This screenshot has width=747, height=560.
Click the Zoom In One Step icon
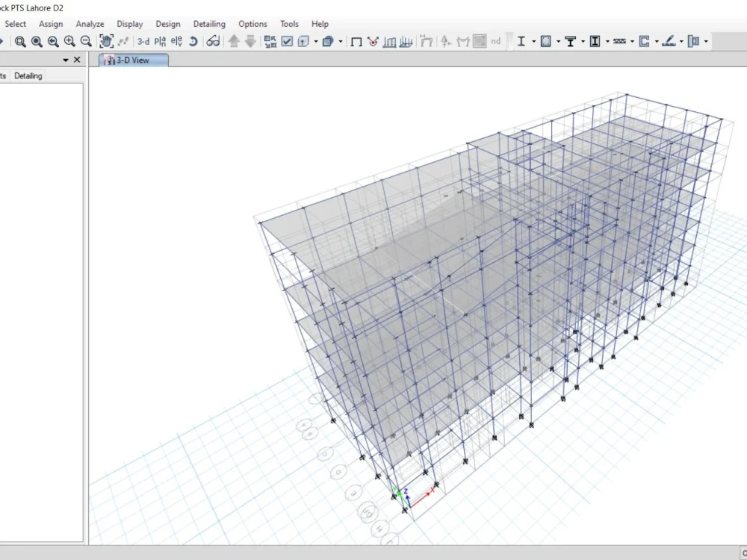[69, 41]
